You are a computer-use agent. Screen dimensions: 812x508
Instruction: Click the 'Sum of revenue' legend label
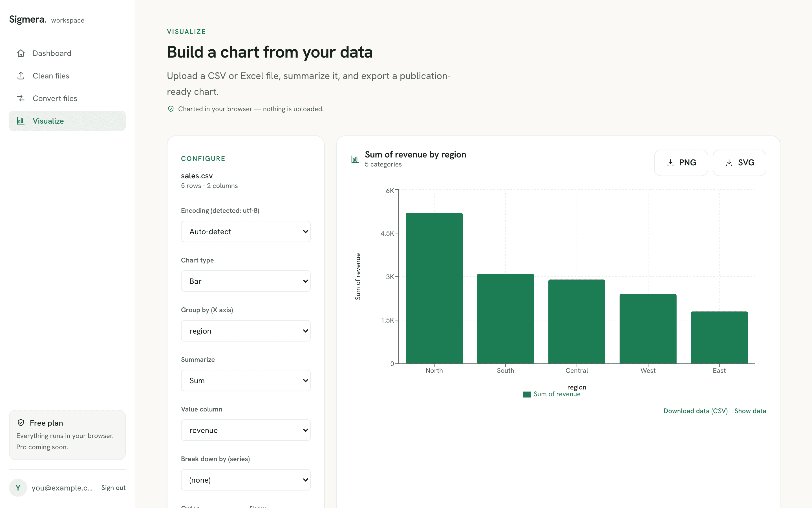(557, 394)
